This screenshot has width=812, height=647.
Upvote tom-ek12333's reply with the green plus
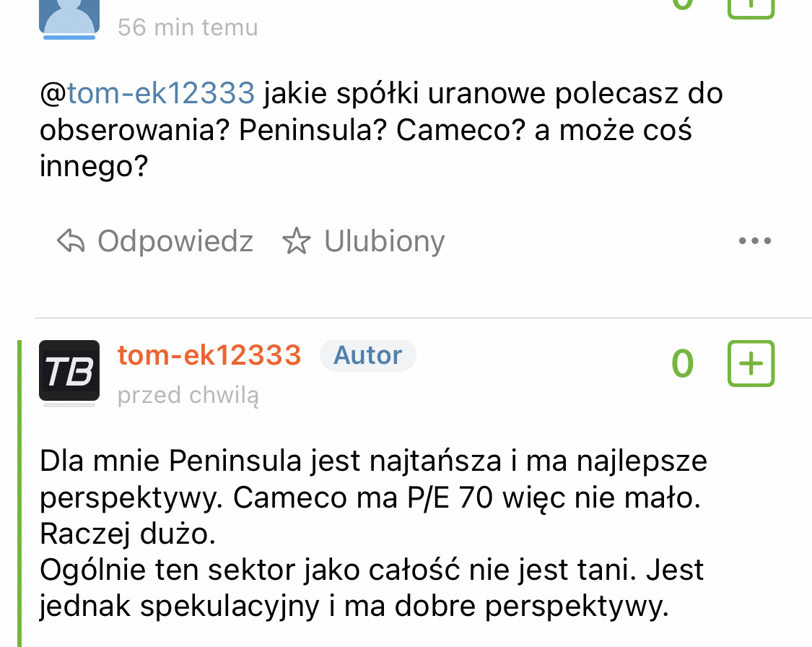(751, 363)
